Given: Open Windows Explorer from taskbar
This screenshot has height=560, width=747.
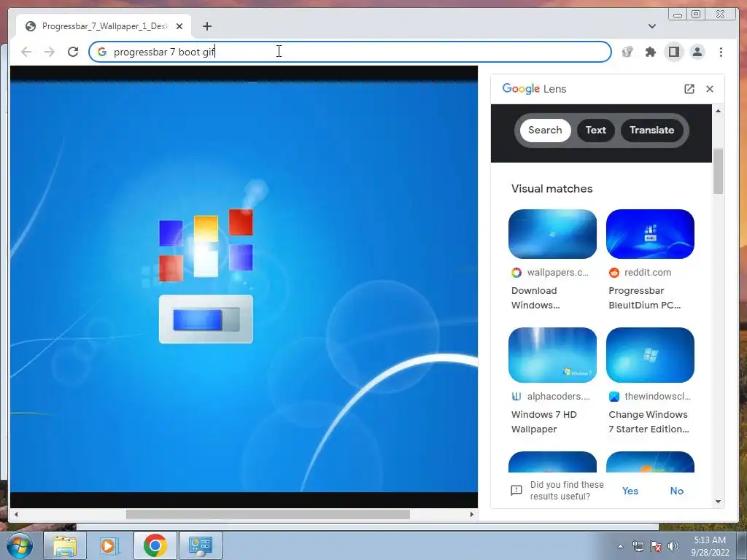Looking at the screenshot, I should (65, 545).
